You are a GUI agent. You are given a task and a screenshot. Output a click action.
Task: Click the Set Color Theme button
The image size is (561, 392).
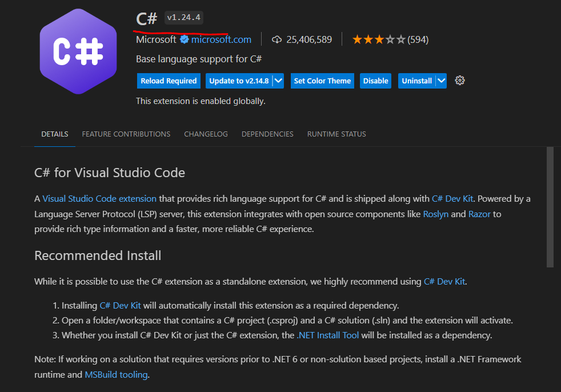(x=322, y=81)
